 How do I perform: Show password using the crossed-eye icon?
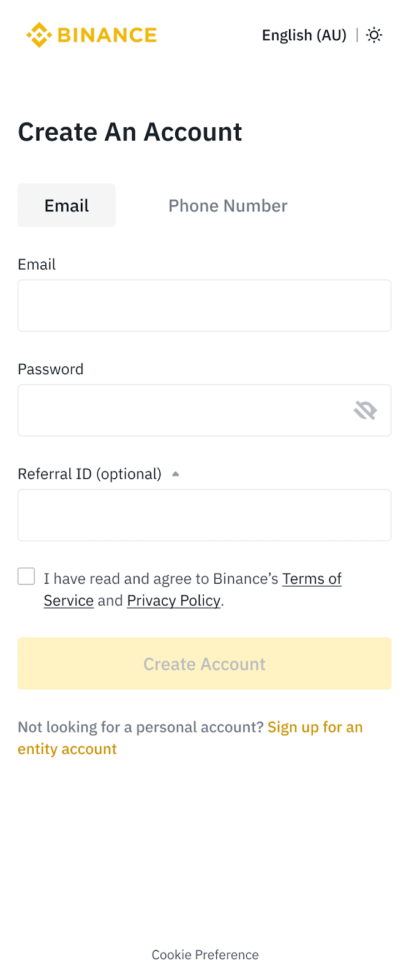point(365,410)
